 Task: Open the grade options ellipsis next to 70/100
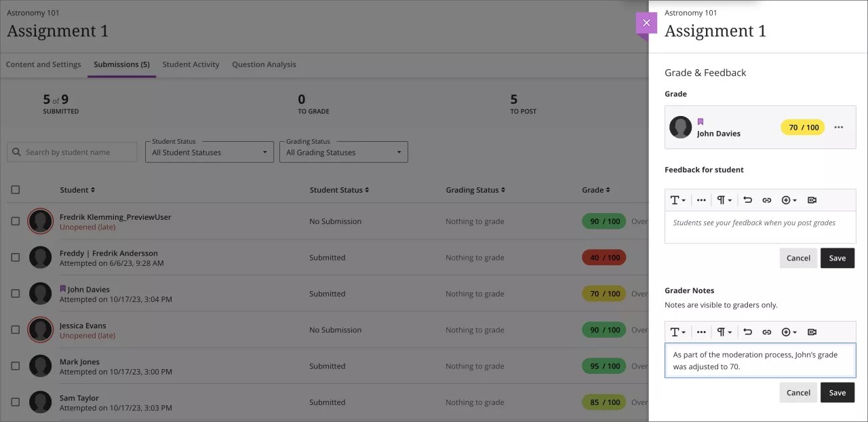(838, 127)
